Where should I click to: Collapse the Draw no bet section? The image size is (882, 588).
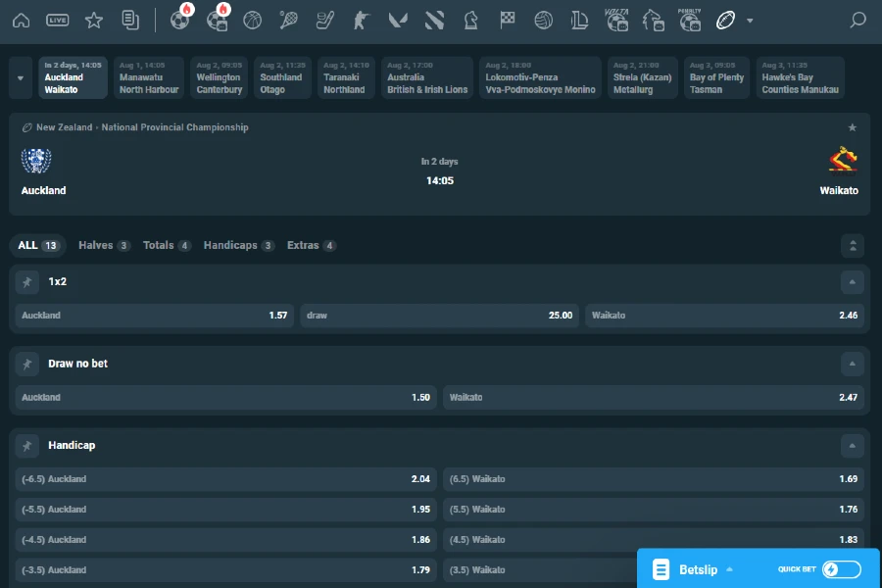[852, 364]
